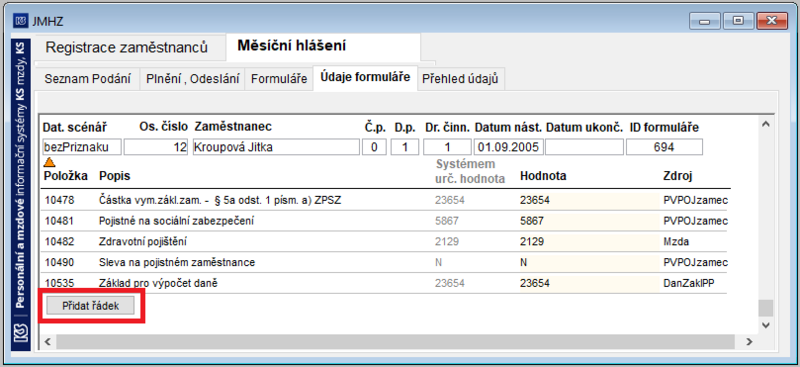Image resolution: width=800 pixels, height=367 pixels.
Task: Click the Os. číslo field showing 12
Action: click(156, 147)
